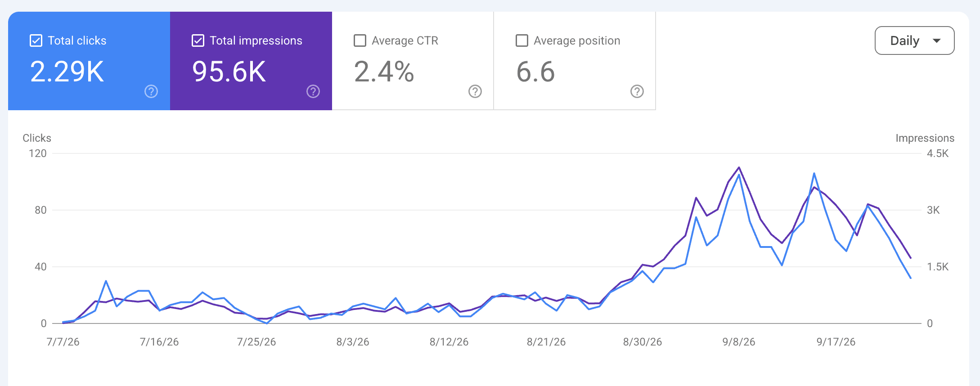Image resolution: width=980 pixels, height=386 pixels.
Task: Click the 8/3/26 date axis label
Action: [353, 342]
